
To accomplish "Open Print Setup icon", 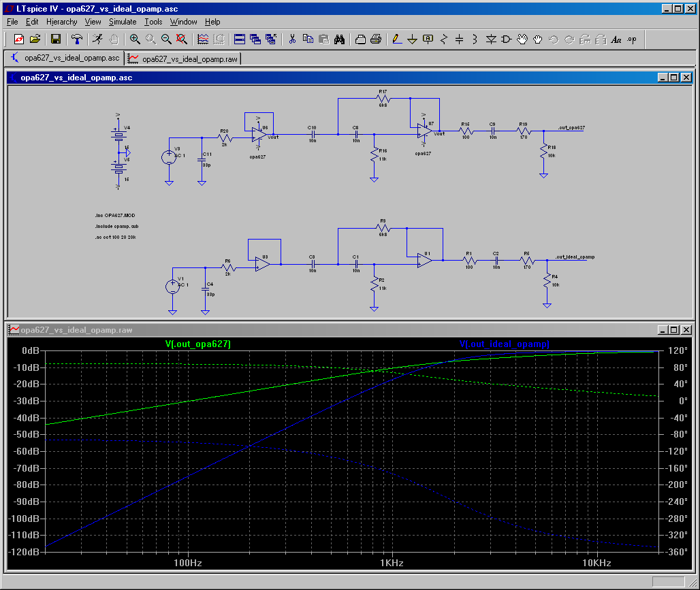I will coord(360,39).
